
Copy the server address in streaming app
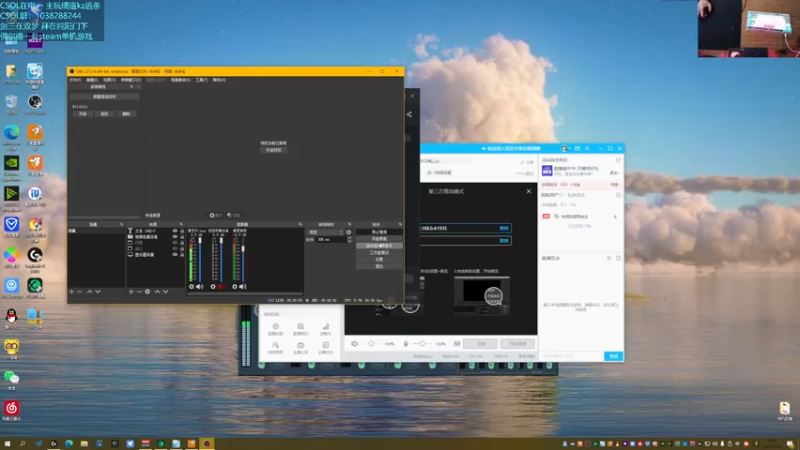click(504, 228)
